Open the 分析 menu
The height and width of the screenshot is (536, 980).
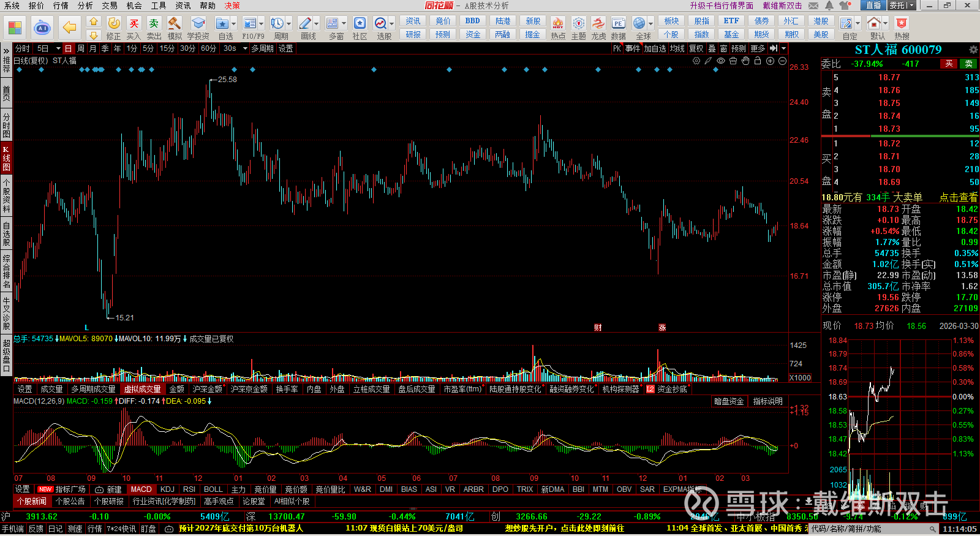tap(85, 6)
